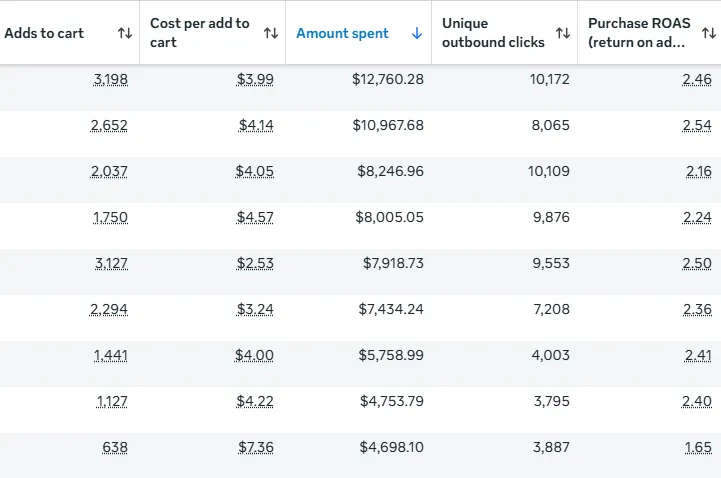
Task: Click adds to cart value 1,750
Action: pos(110,217)
